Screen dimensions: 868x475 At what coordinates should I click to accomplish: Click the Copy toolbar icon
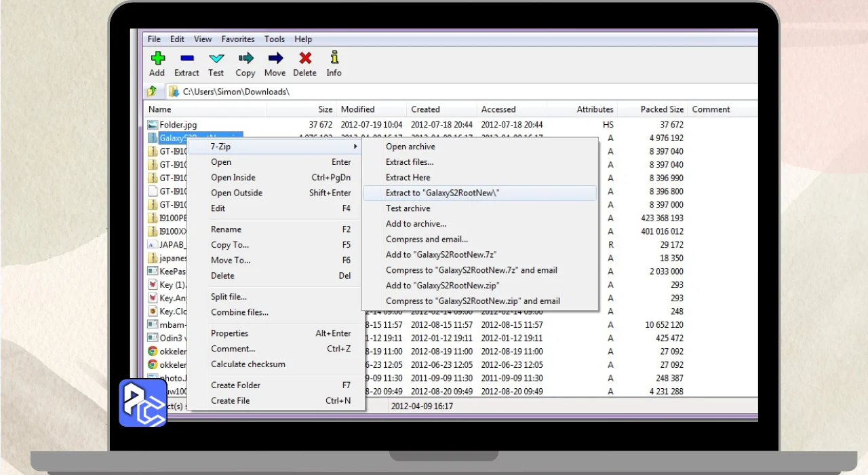click(245, 58)
